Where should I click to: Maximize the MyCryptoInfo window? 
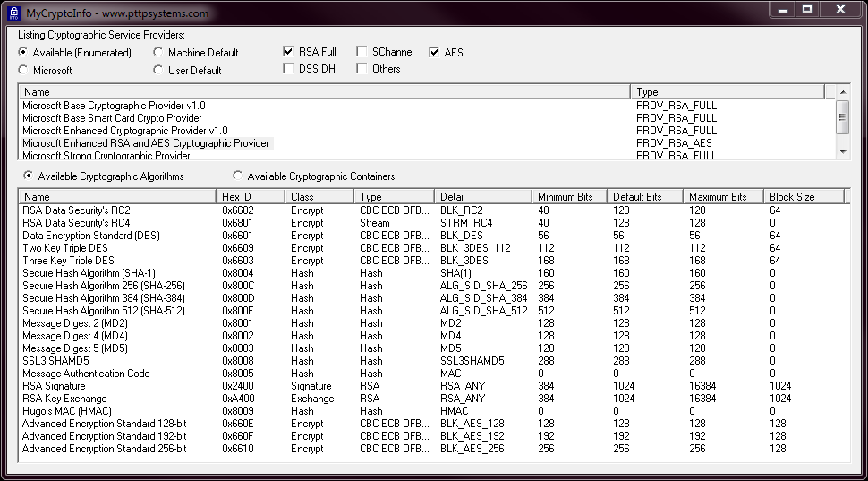[x=806, y=9]
